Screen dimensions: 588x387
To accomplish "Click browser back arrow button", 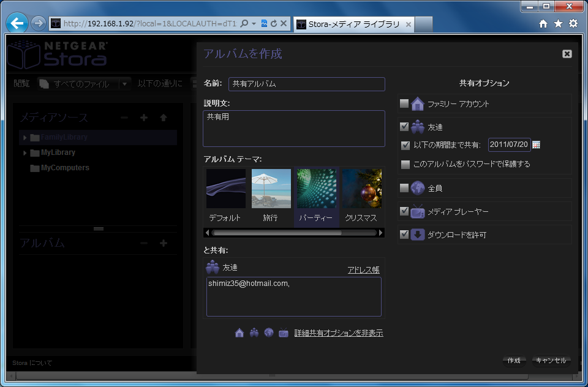I will click(17, 24).
